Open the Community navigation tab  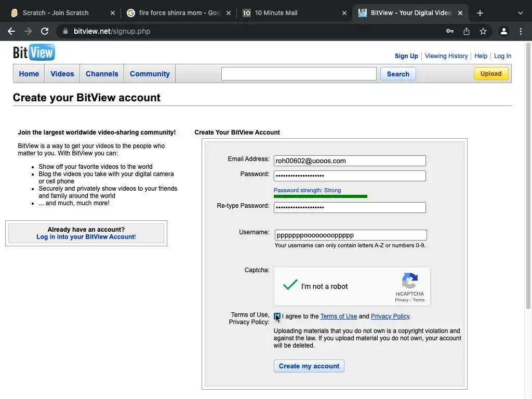(x=150, y=74)
